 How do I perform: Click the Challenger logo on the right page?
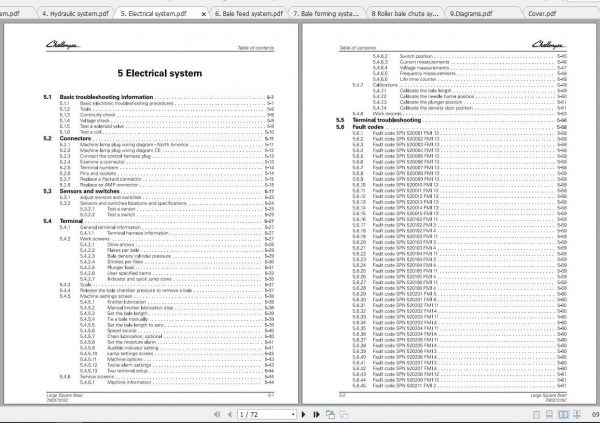(x=549, y=45)
